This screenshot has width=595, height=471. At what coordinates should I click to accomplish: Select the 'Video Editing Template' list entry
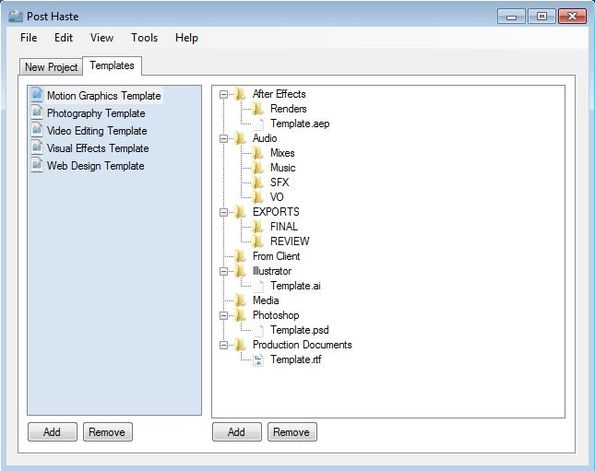pyautogui.click(x=97, y=131)
